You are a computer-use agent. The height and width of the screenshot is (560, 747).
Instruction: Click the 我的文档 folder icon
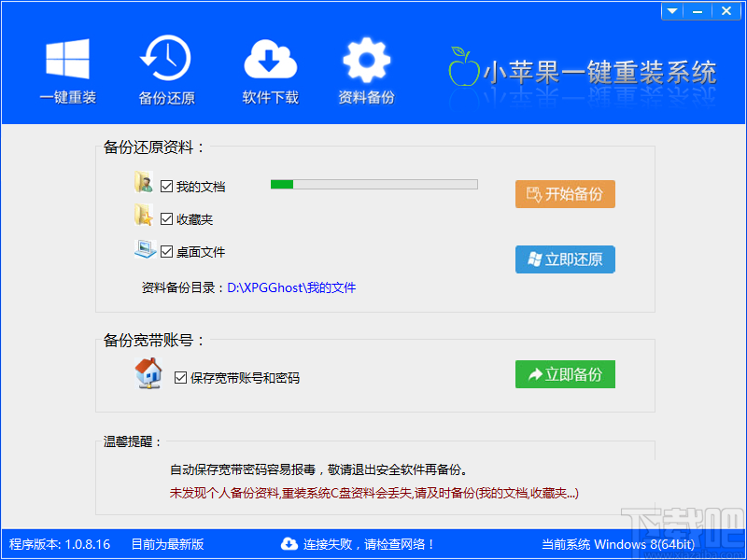(143, 184)
